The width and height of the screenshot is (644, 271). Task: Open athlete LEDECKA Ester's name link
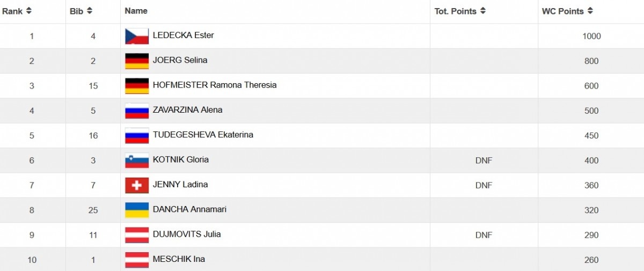point(183,35)
